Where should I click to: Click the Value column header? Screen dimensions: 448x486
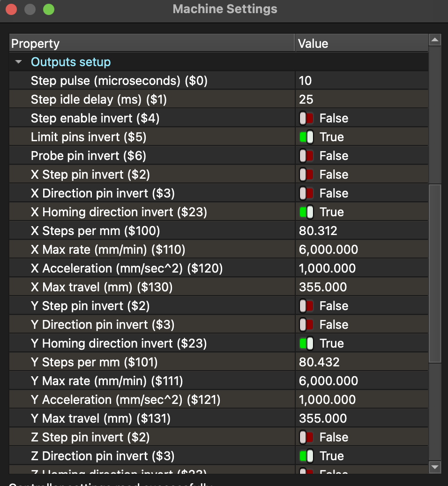(361, 44)
